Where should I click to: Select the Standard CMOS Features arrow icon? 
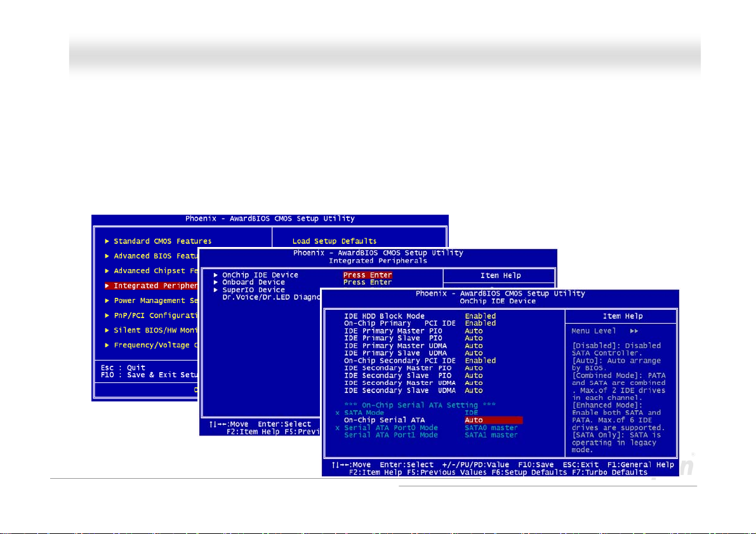(x=107, y=241)
